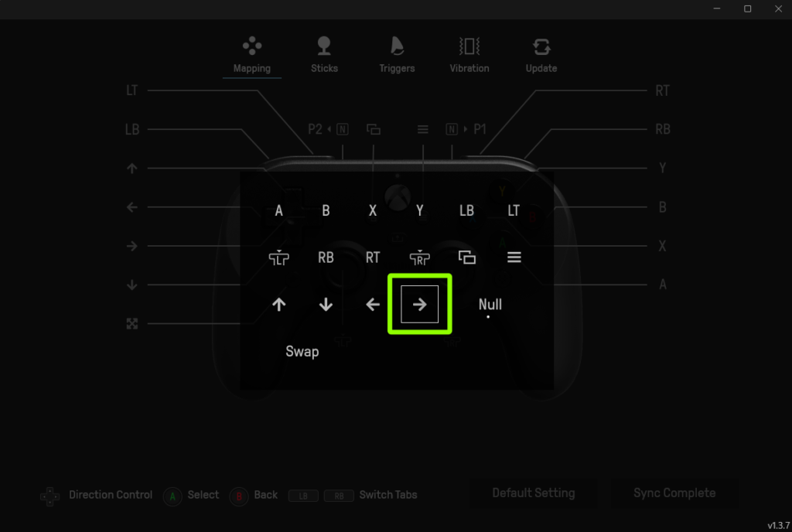Choose the Menu hamburger icon in popup
792x532 pixels.
click(514, 257)
